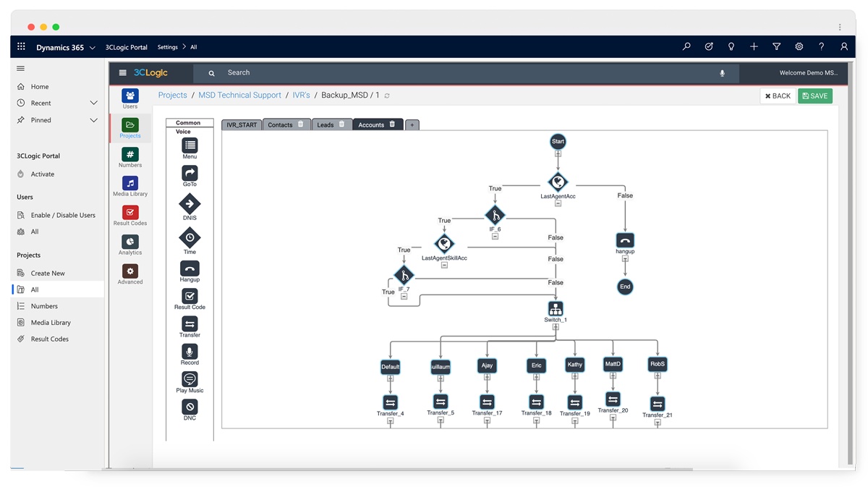868x487 pixels.
Task: Collapse the IF_6 node branch
Action: [x=495, y=237]
